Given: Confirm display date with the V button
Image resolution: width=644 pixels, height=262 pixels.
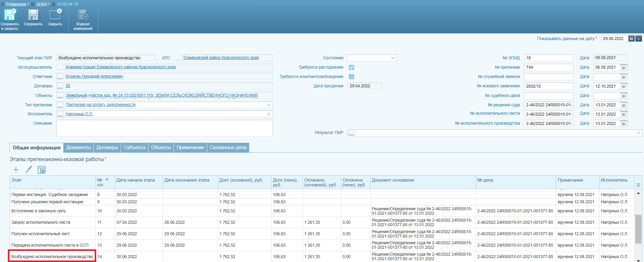Looking at the screenshot, I should coord(639,39).
